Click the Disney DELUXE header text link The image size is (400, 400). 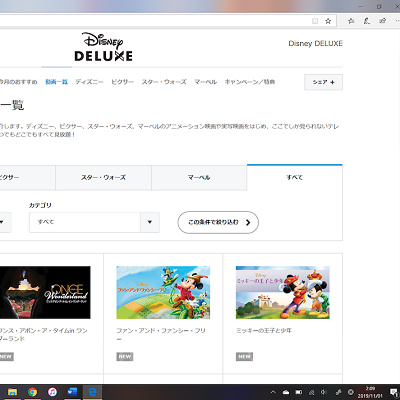[x=315, y=43]
